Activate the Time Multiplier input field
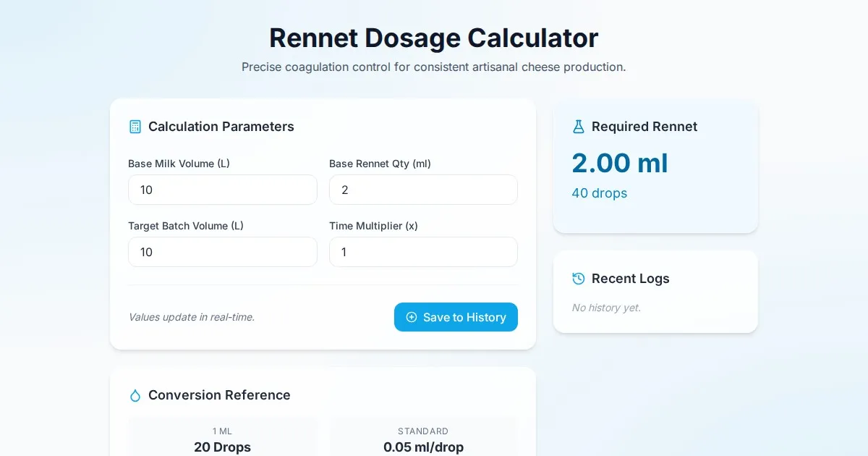The height and width of the screenshot is (456, 868). pos(423,252)
